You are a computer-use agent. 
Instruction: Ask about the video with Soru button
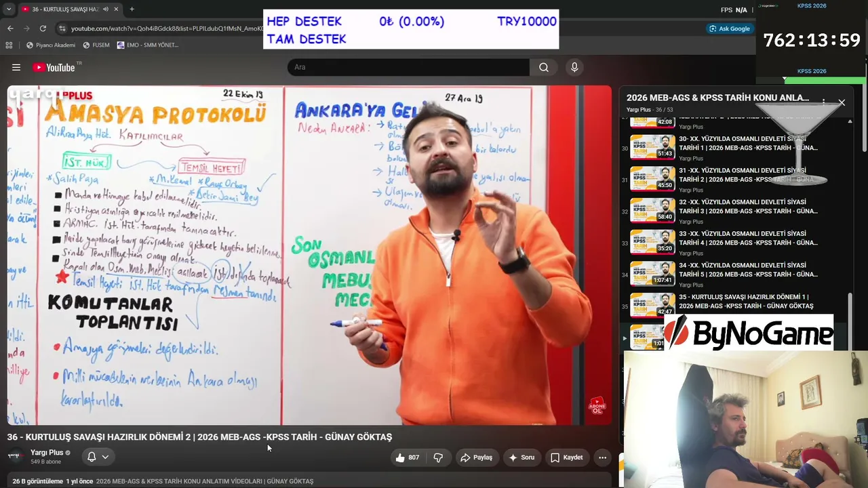pos(521,457)
